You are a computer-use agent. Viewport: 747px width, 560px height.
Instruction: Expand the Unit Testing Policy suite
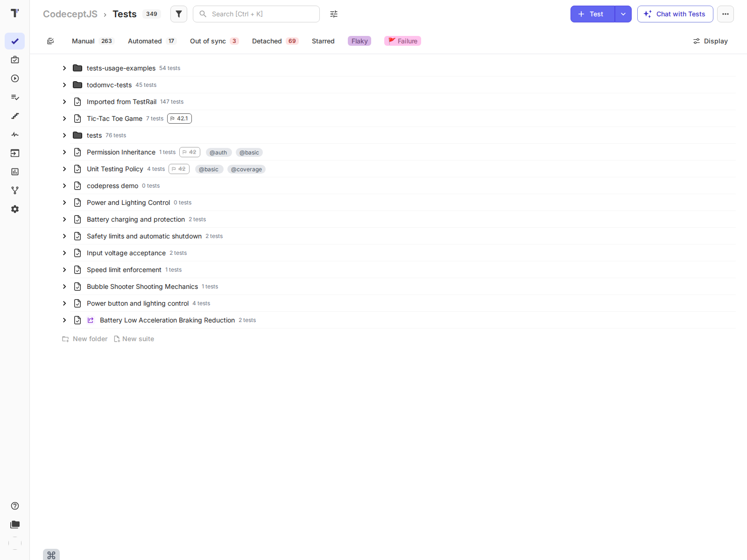[x=64, y=169]
